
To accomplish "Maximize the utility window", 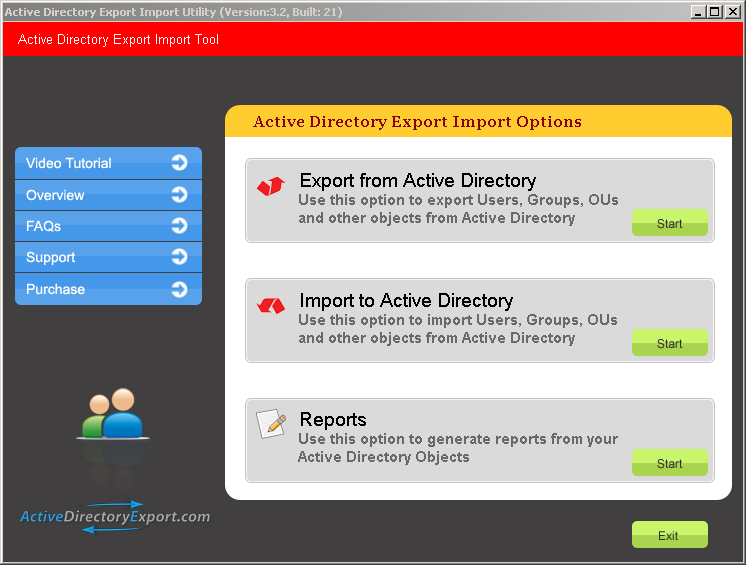I will [714, 11].
